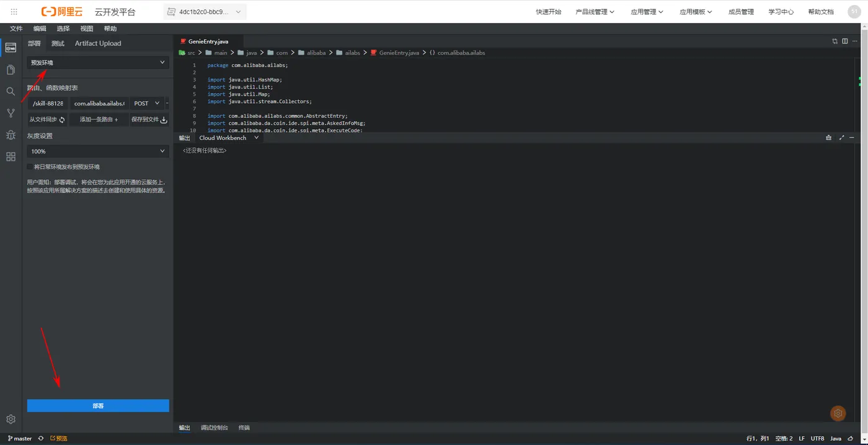868x445 pixels.
Task: Expand the 产品线管理 menu
Action: [x=595, y=12]
